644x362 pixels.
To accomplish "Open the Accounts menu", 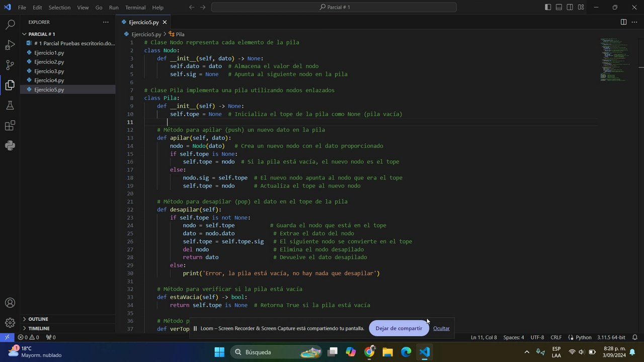I will point(10,303).
